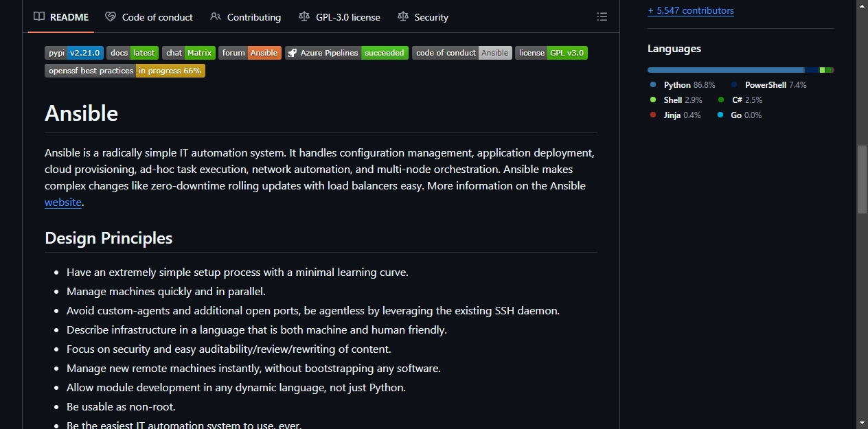The image size is (868, 429).
Task: Click the 'Allow module development' bullet item
Action: click(236, 388)
